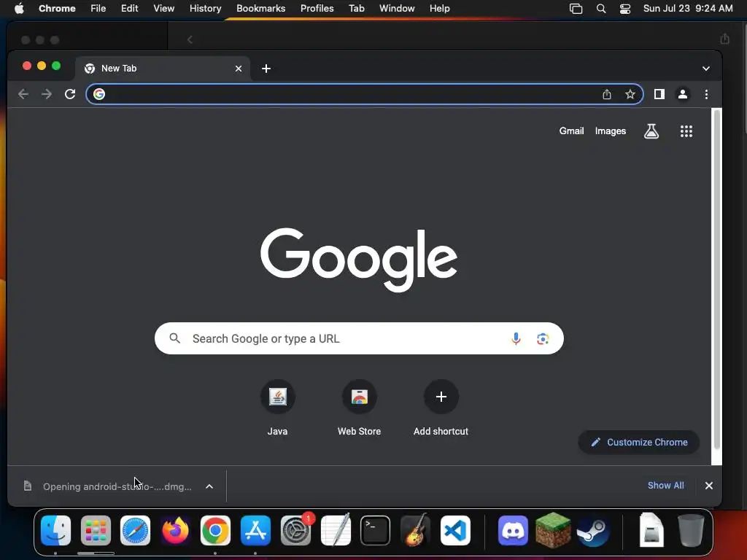The height and width of the screenshot is (560, 747).
Task: Share this page via the share icon
Action: pyautogui.click(x=607, y=94)
